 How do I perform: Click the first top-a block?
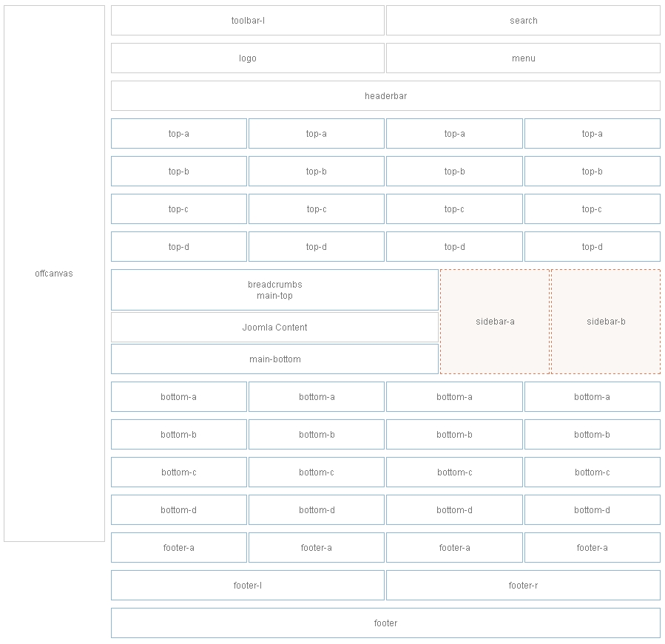pyautogui.click(x=178, y=133)
